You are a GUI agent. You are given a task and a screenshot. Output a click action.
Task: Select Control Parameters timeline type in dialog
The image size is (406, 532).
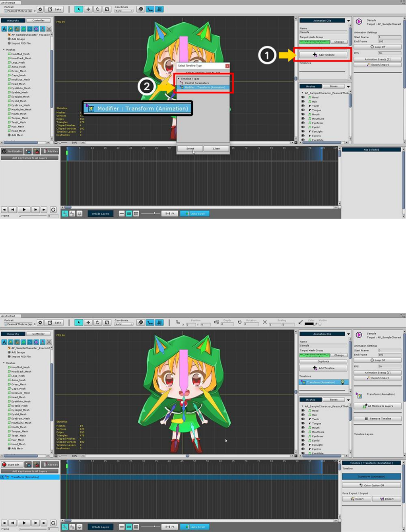(x=197, y=83)
